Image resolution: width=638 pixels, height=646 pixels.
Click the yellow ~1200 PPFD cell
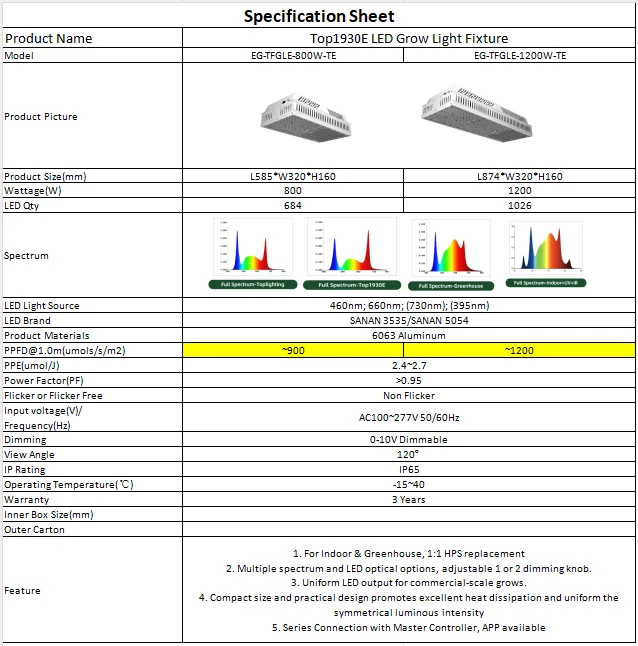[520, 351]
